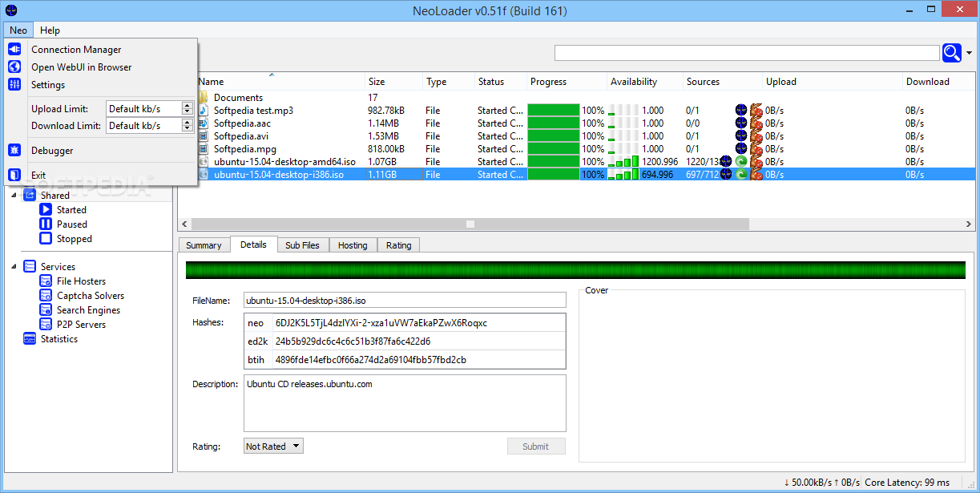This screenshot has width=980, height=493.
Task: Switch to the Summary tab
Action: (204, 245)
